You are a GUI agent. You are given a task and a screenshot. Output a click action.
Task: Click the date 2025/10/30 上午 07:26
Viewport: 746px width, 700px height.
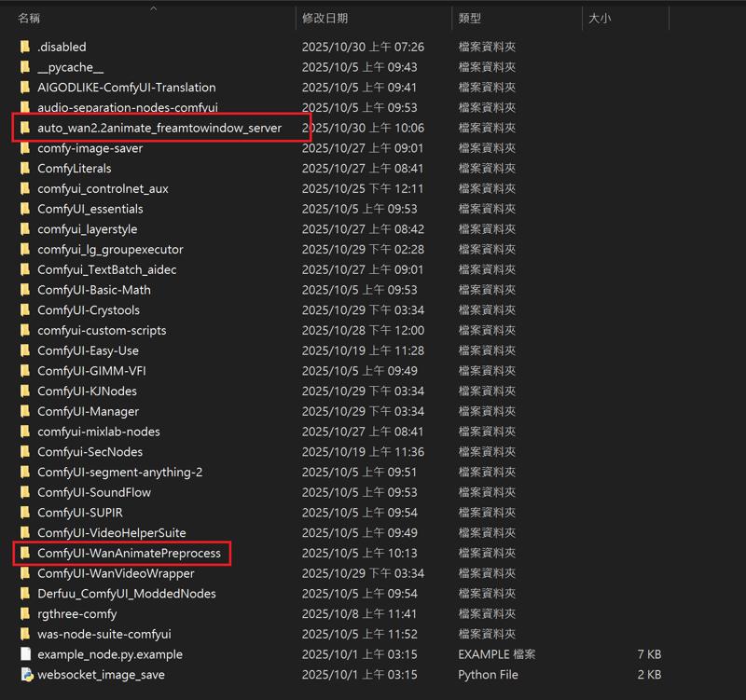pyautogui.click(x=363, y=47)
